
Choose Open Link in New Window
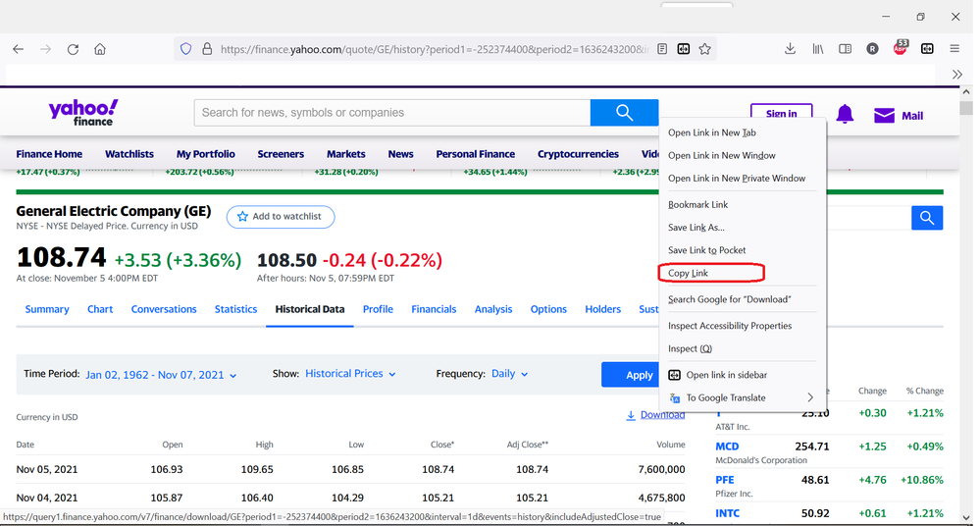(x=722, y=155)
